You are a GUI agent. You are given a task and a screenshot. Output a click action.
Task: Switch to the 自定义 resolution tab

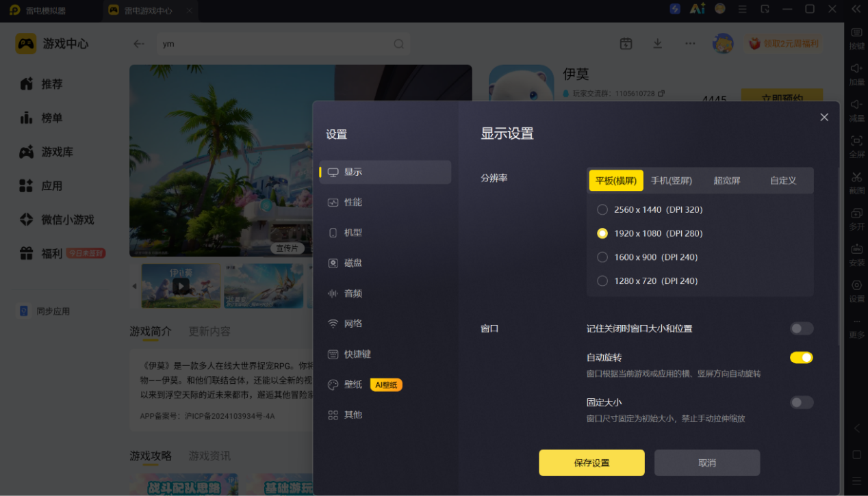(x=783, y=181)
